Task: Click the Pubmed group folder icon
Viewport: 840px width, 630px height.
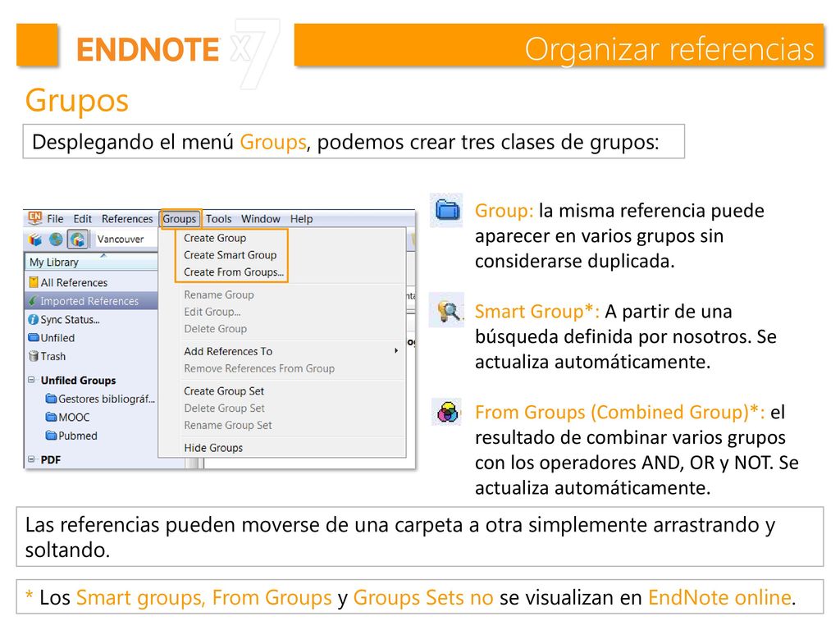Action: (x=52, y=436)
